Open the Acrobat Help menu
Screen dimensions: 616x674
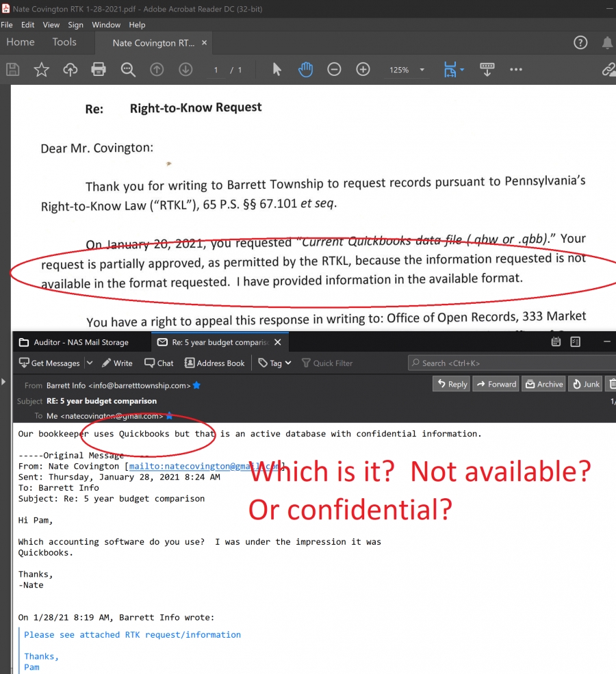coord(137,25)
